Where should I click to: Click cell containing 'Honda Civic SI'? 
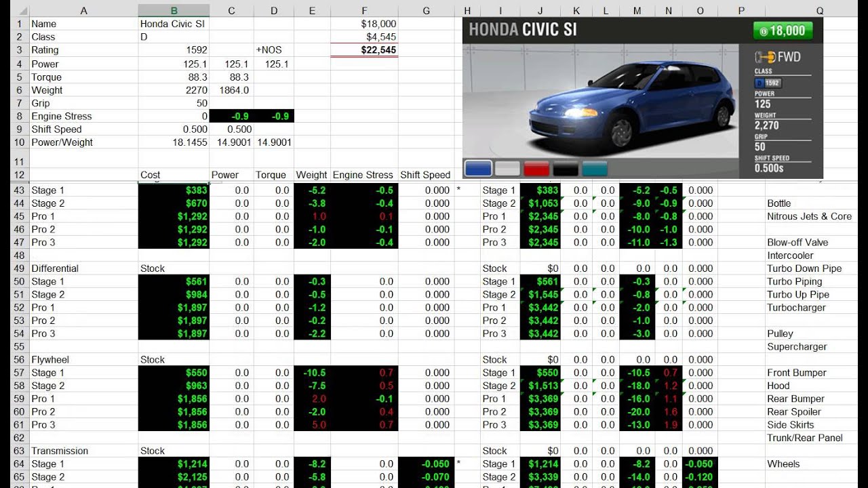[174, 24]
